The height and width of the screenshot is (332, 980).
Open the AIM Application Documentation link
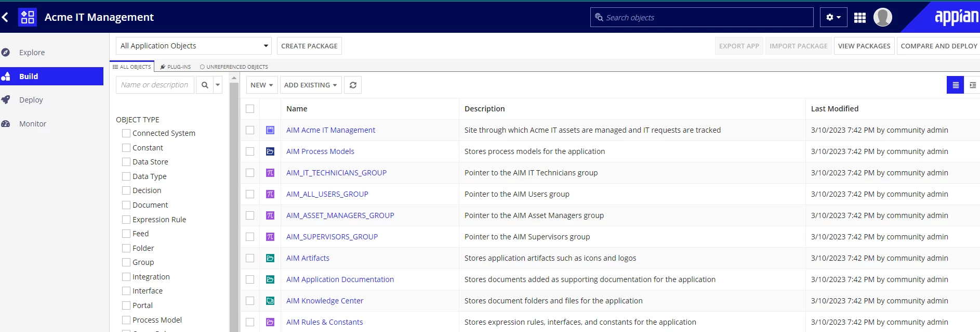[x=340, y=279]
